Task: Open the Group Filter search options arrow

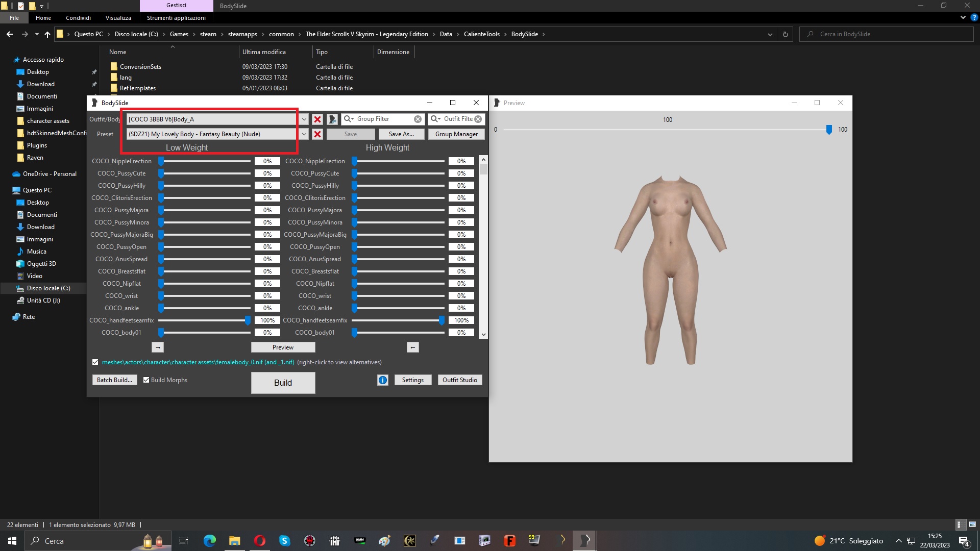Action: (x=352, y=119)
